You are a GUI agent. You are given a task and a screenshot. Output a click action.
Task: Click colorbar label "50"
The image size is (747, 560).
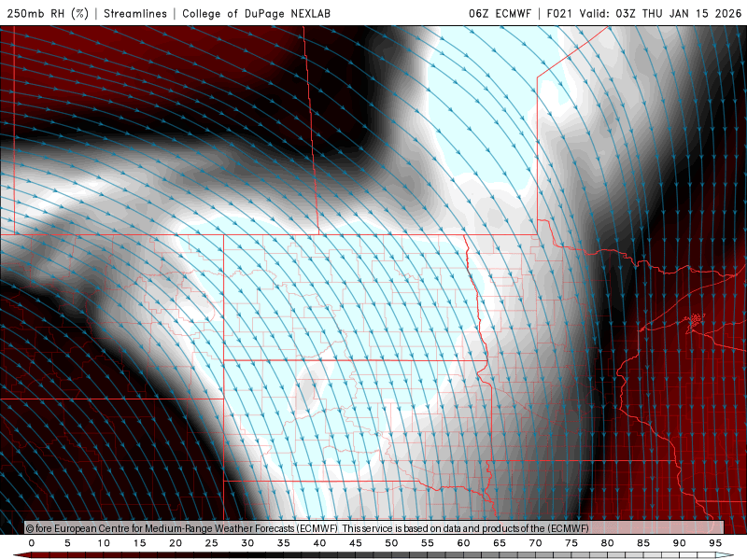coord(391,543)
